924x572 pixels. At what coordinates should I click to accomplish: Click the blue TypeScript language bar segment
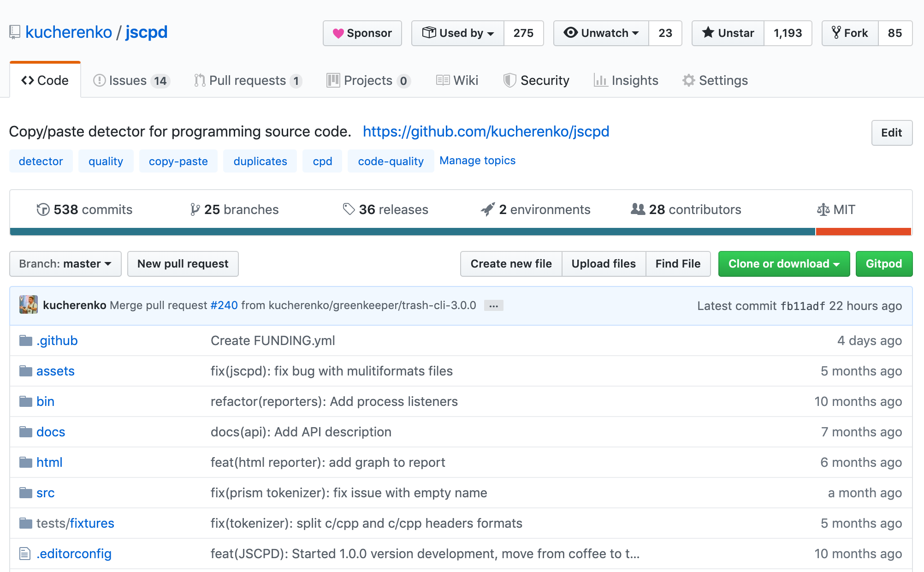413,232
